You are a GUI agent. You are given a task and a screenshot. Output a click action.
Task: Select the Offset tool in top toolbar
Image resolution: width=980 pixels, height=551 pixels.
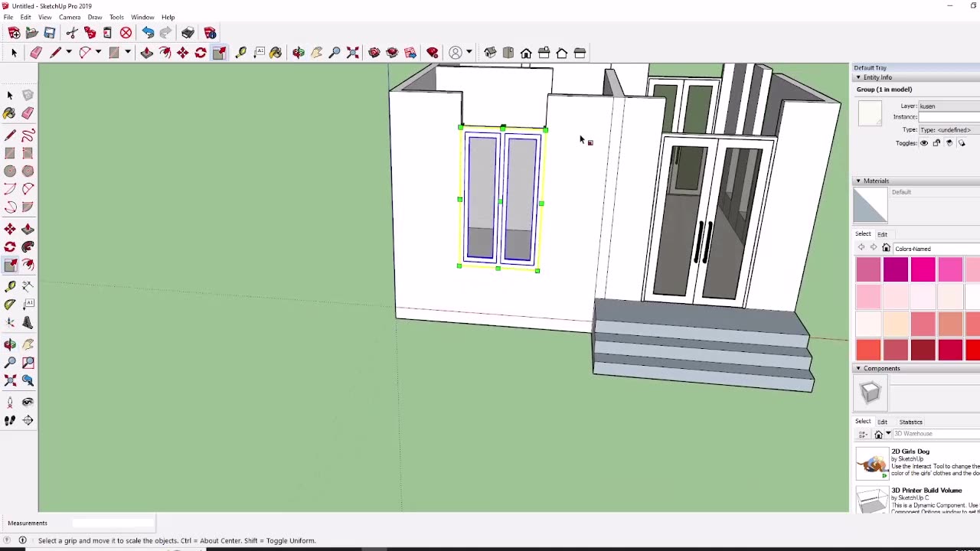pyautogui.click(x=165, y=53)
